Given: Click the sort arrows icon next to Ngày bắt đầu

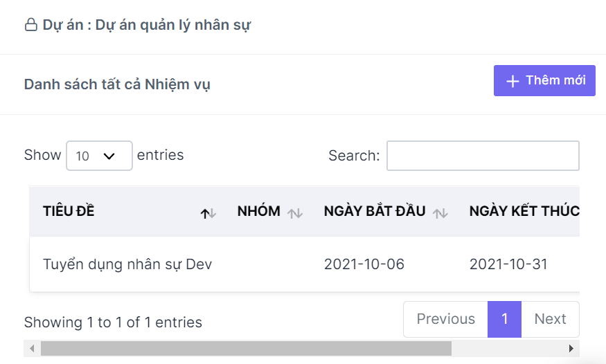Looking at the screenshot, I should pos(440,213).
